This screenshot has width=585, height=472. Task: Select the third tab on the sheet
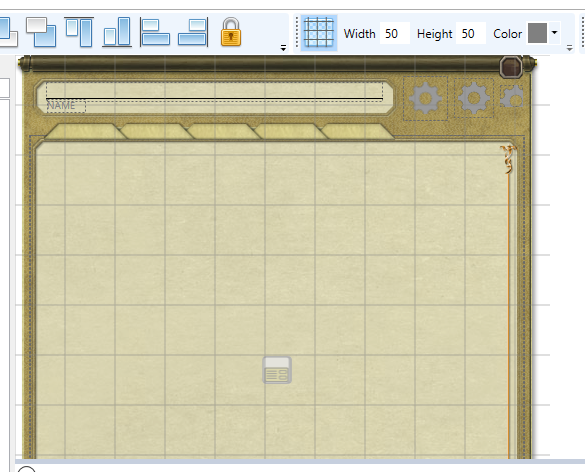pos(223,132)
